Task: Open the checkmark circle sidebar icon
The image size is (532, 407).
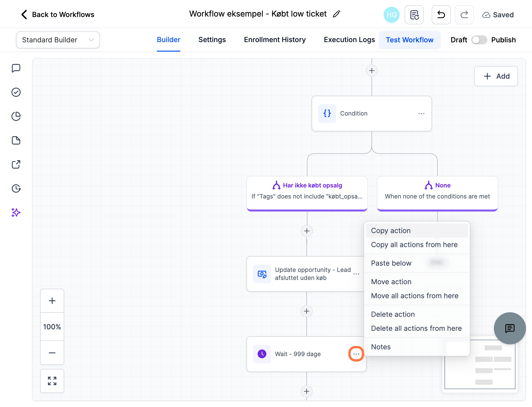Action: [x=16, y=92]
